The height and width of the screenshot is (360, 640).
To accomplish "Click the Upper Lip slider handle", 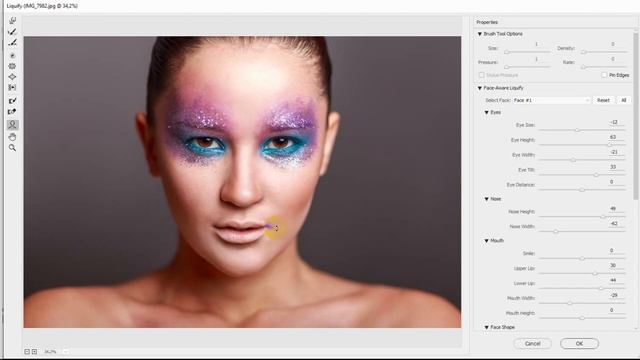I will pos(595,273).
